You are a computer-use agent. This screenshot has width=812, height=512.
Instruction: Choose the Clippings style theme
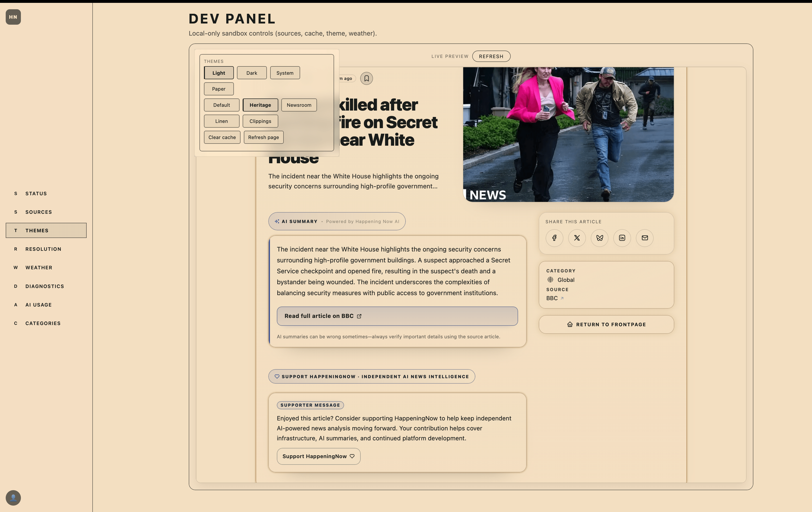pos(260,121)
